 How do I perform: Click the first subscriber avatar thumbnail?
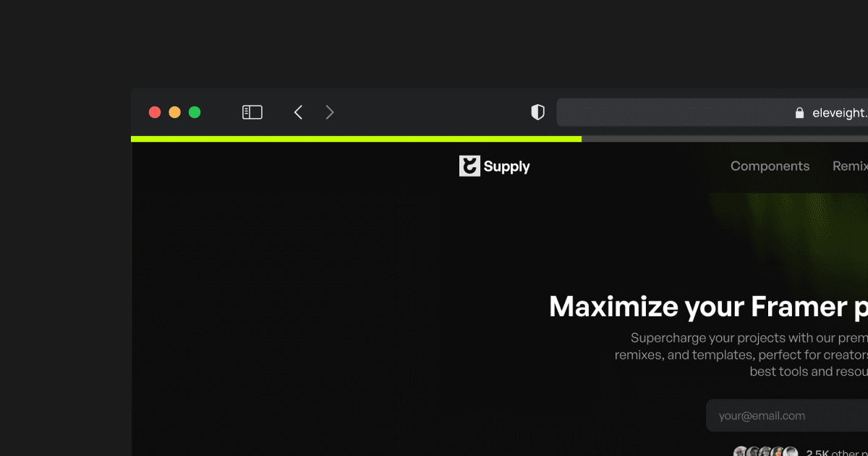point(740,452)
